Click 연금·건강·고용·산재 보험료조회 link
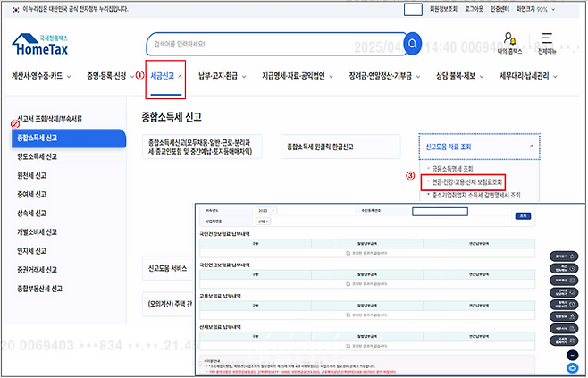The image size is (588, 378). point(466,182)
